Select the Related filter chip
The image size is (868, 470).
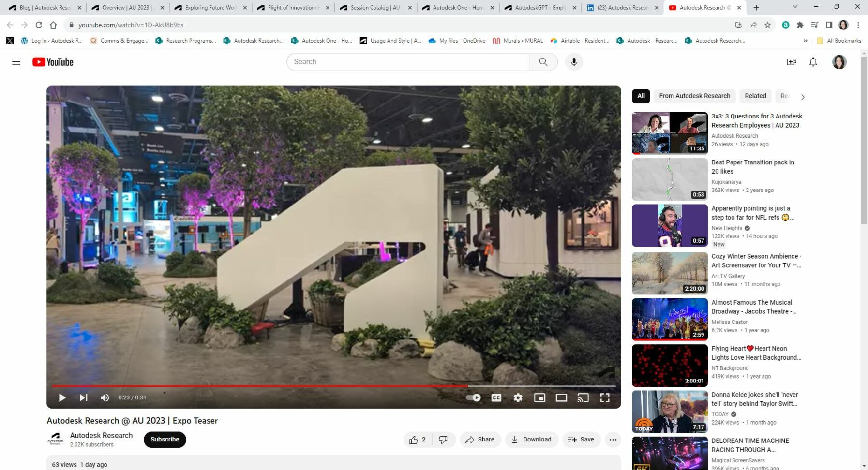(755, 96)
